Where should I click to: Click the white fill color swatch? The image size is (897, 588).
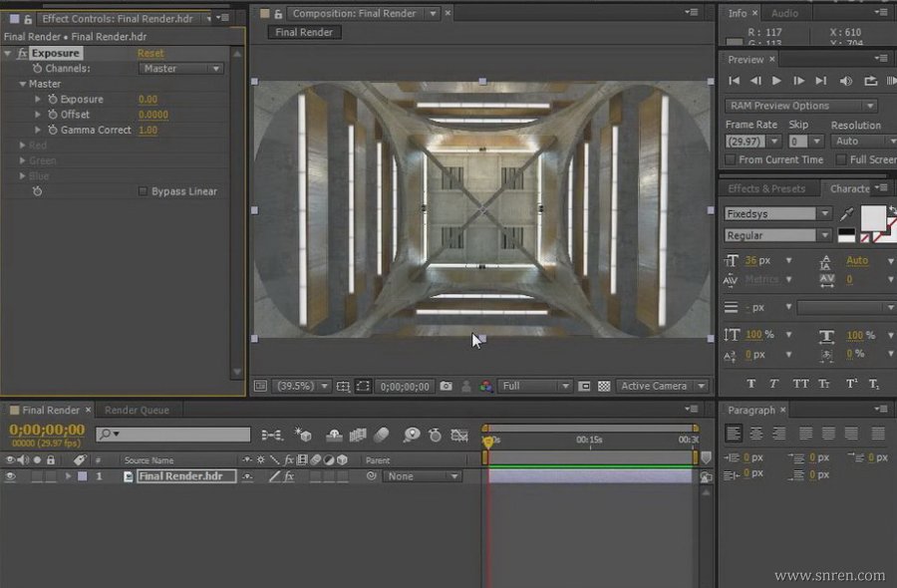(873, 218)
